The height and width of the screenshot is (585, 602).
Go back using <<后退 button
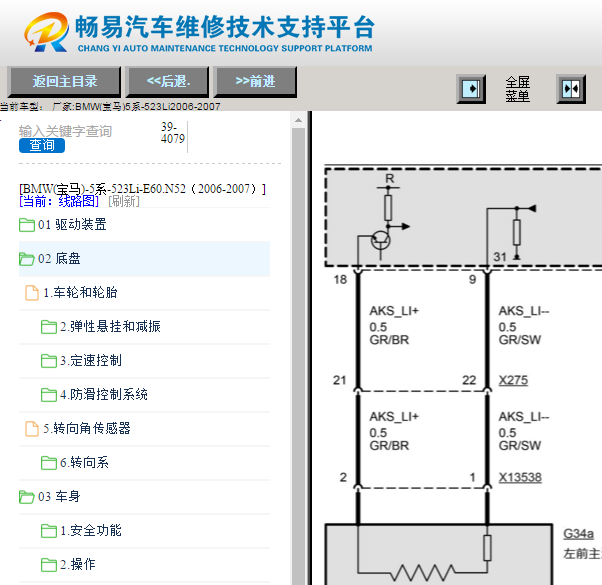coord(168,81)
